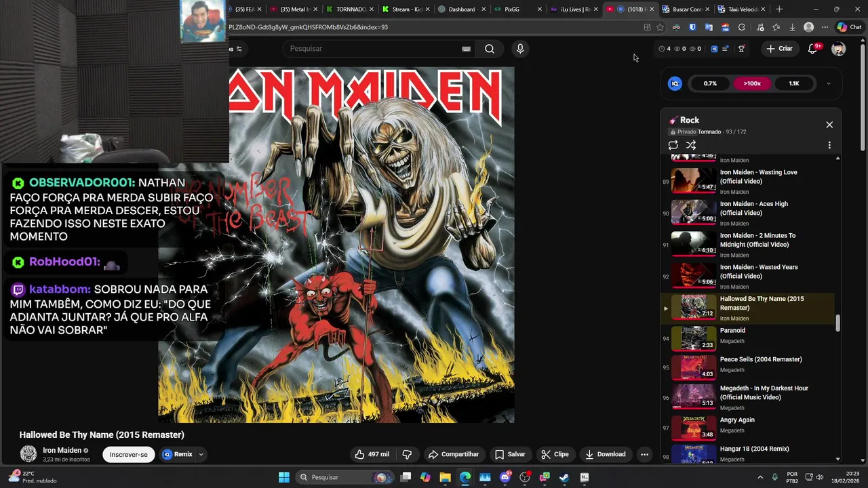Play Iron Maiden - Wasting Love in playlist

click(x=747, y=181)
